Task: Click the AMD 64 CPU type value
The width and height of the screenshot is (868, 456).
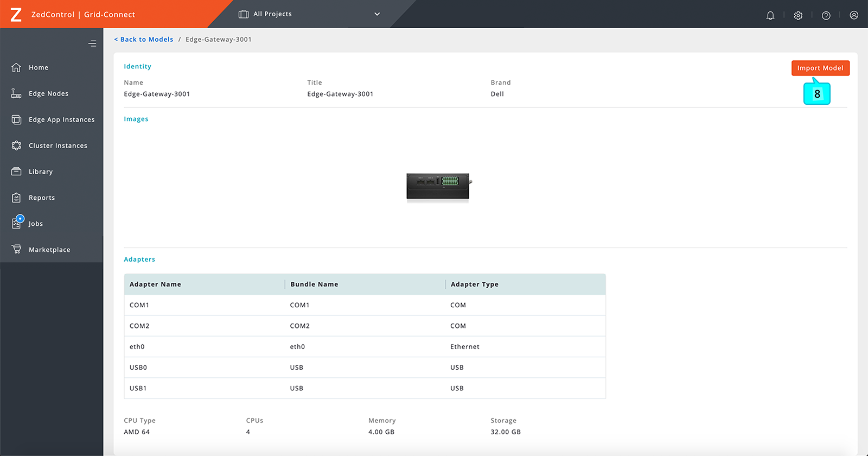Action: click(137, 432)
